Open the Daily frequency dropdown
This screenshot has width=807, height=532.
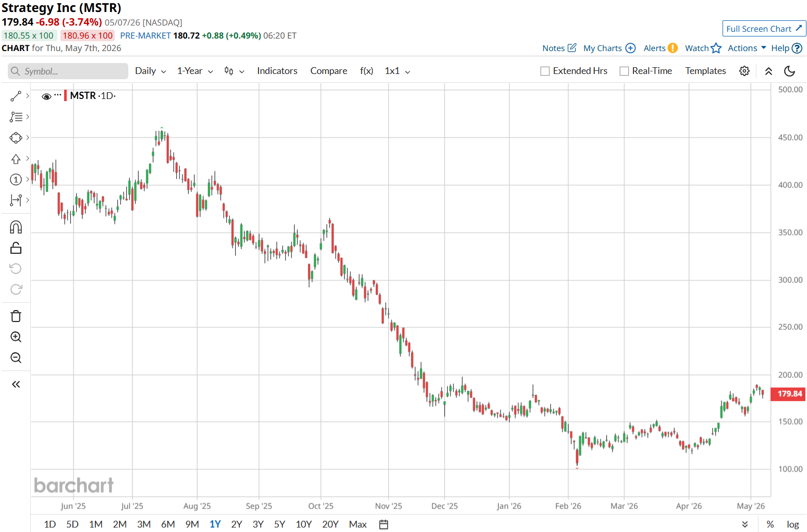pyautogui.click(x=151, y=71)
